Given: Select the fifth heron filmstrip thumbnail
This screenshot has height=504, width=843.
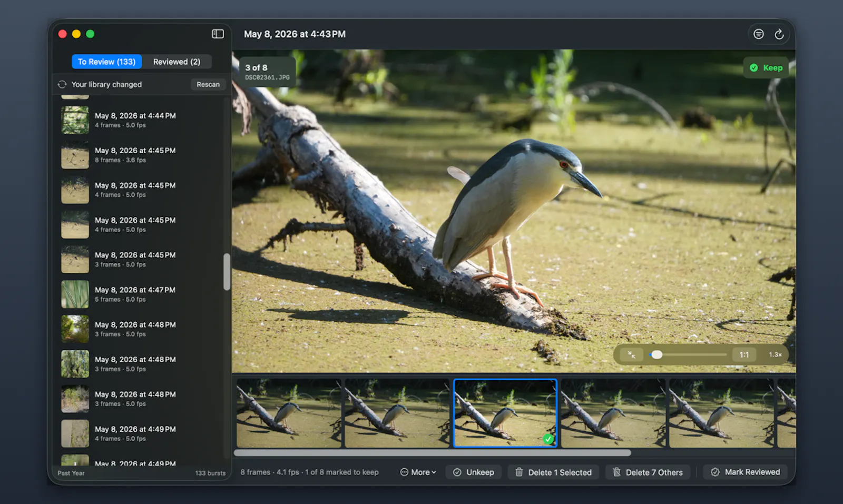Looking at the screenshot, I should tap(721, 413).
